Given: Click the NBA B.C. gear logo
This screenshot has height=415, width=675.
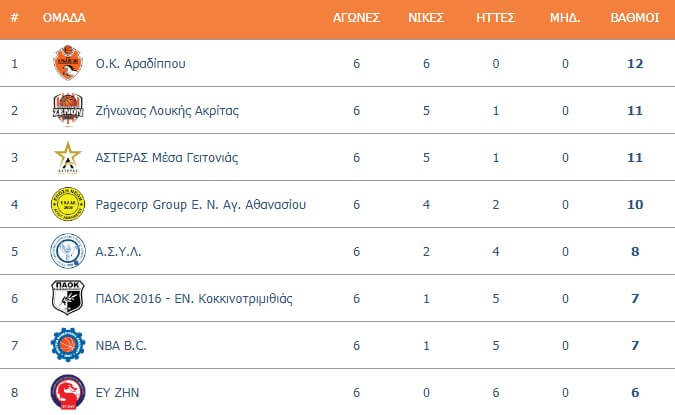Looking at the screenshot, I should [68, 345].
